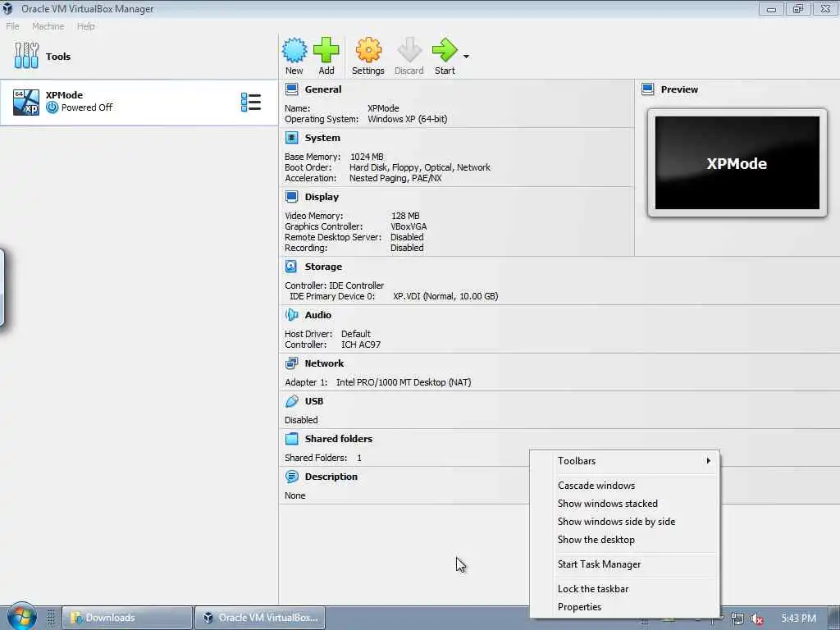Click the Preview section monitor icon
Image resolution: width=840 pixels, height=630 pixels.
[648, 89]
